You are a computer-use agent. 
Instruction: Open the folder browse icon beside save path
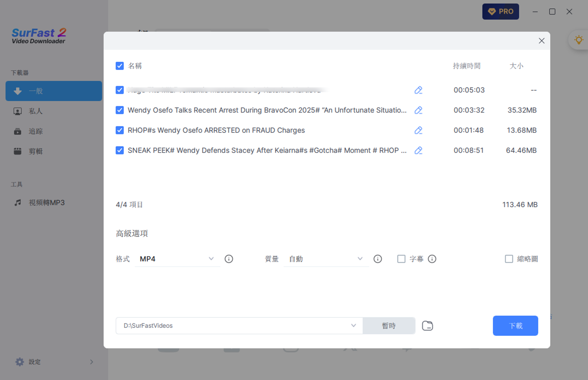(x=427, y=326)
